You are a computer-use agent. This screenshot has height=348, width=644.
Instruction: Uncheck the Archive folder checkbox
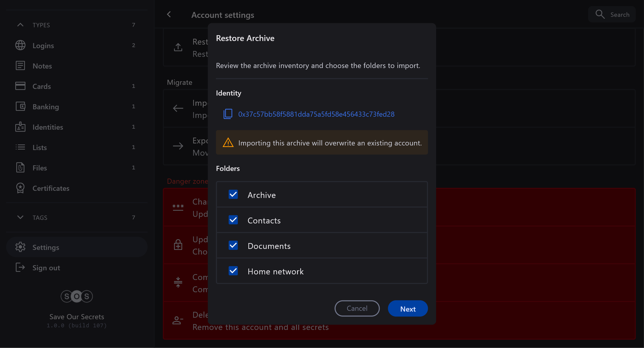[233, 195]
